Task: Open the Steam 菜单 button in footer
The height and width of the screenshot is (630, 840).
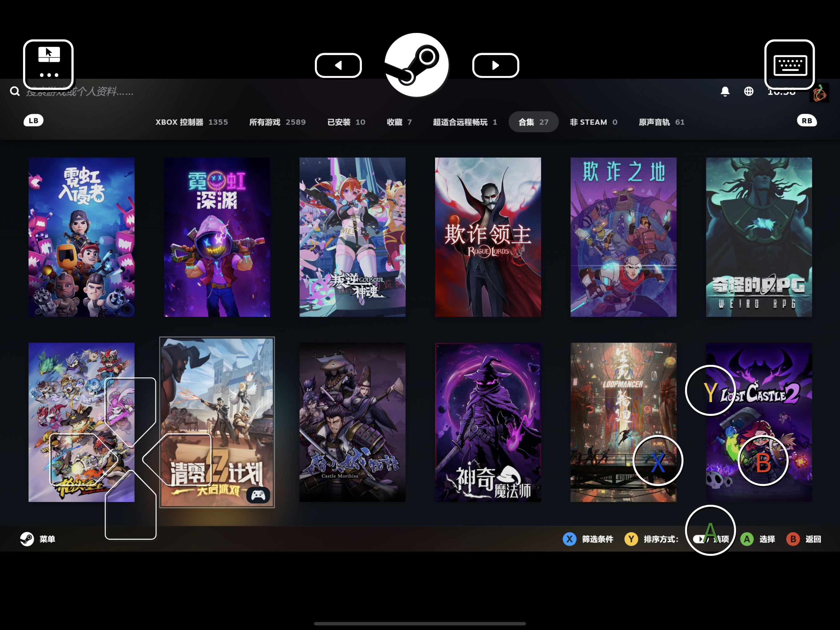Action: [x=38, y=539]
